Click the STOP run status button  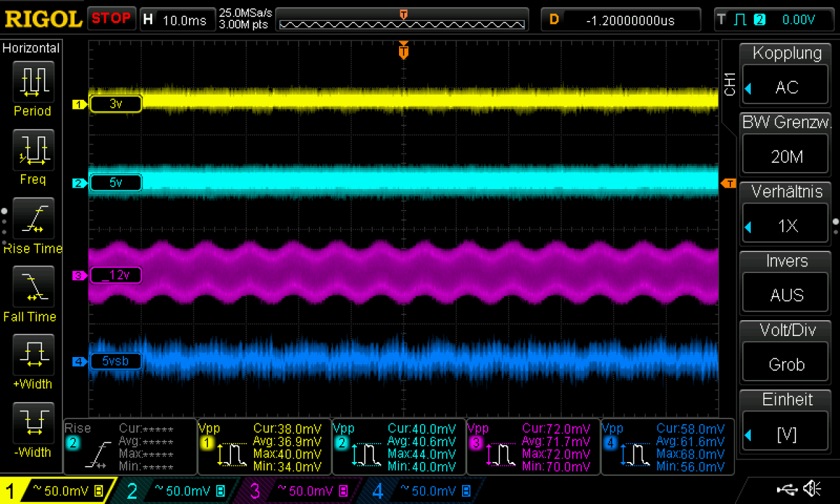(x=111, y=19)
